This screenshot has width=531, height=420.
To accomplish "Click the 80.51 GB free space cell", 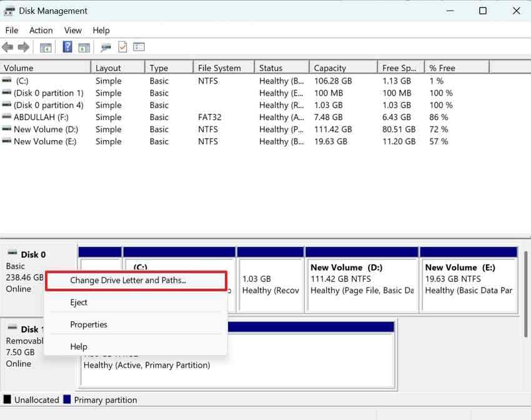I will 399,129.
